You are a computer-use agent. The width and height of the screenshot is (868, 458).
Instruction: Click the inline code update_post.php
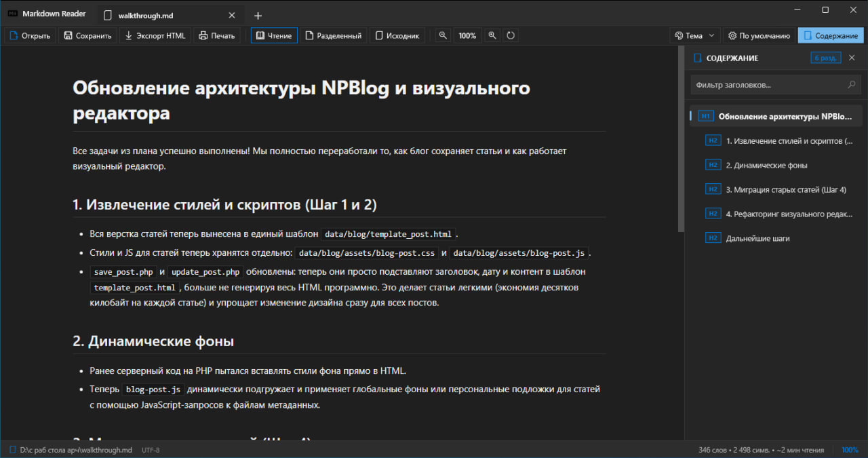pyautogui.click(x=205, y=272)
